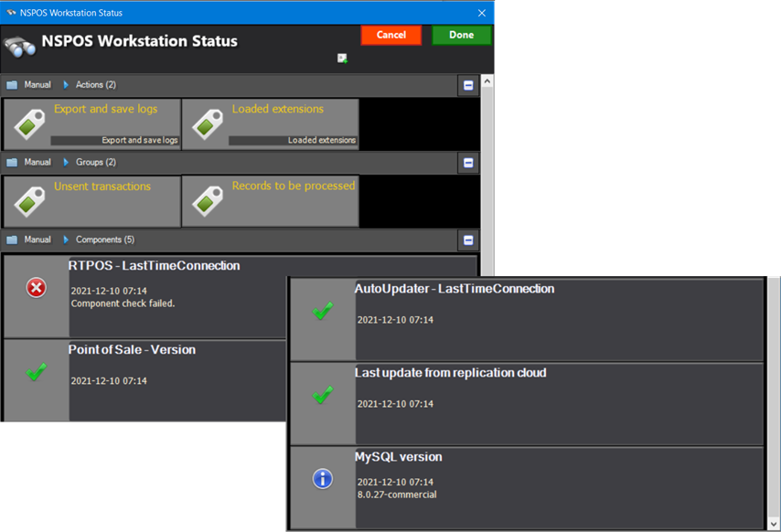The height and width of the screenshot is (532, 781).
Task: Click the folder icon beside Components Manual
Action: (12, 239)
